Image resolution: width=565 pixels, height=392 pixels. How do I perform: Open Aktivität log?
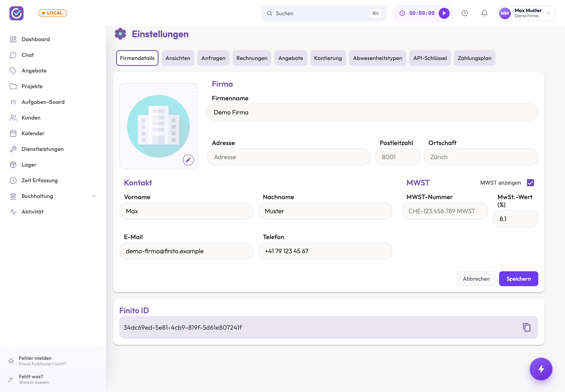coord(32,212)
